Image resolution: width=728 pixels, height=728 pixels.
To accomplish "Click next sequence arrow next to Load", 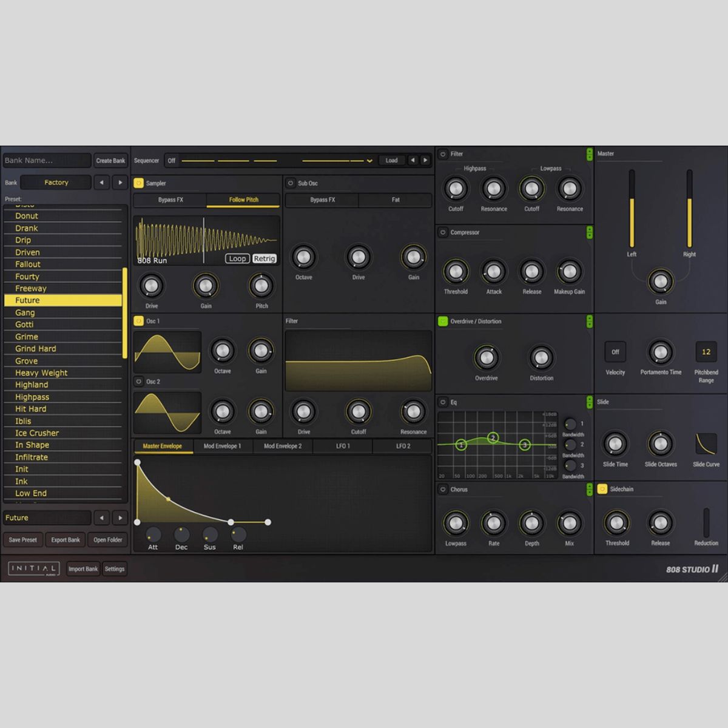I will pyautogui.click(x=425, y=161).
